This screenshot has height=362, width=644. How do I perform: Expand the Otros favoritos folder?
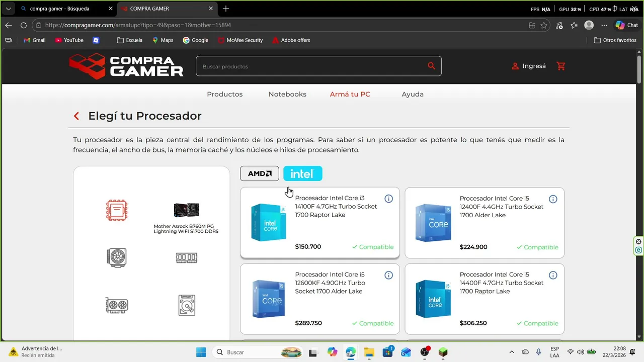click(x=615, y=40)
